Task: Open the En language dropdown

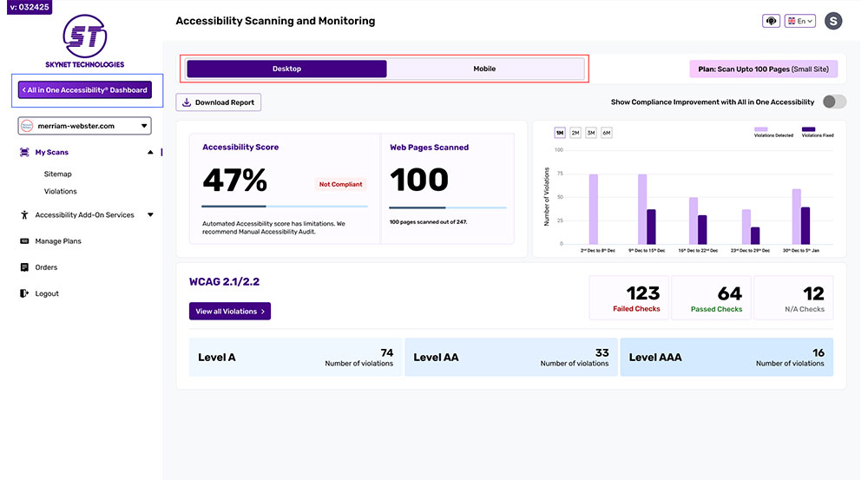Action: (x=800, y=21)
